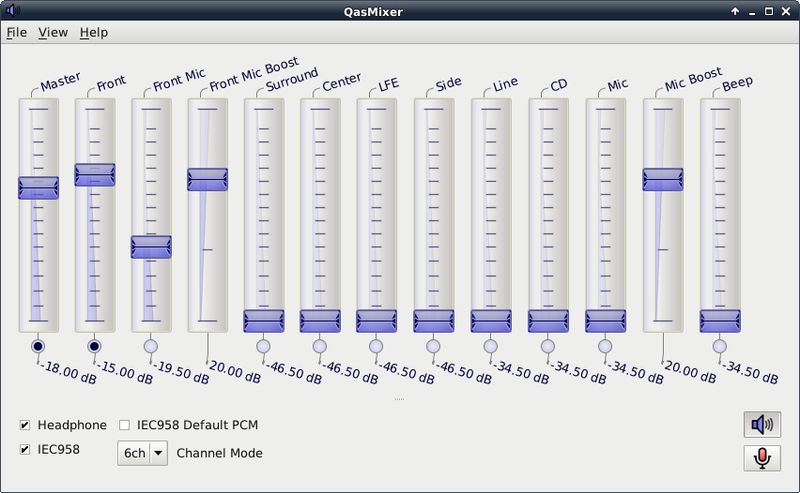Click the CD slider handle
This screenshot has width=800, height=493.
click(x=548, y=321)
